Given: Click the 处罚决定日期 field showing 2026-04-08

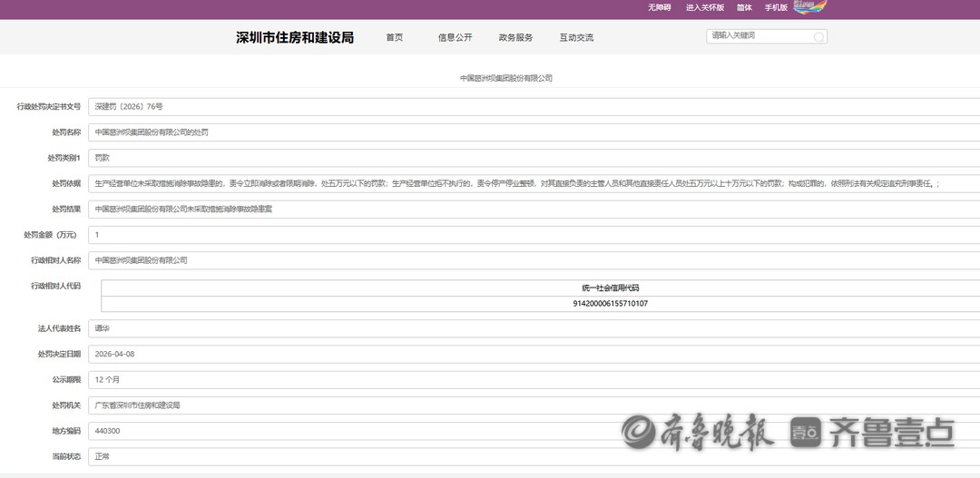Looking at the screenshot, I should tap(534, 354).
